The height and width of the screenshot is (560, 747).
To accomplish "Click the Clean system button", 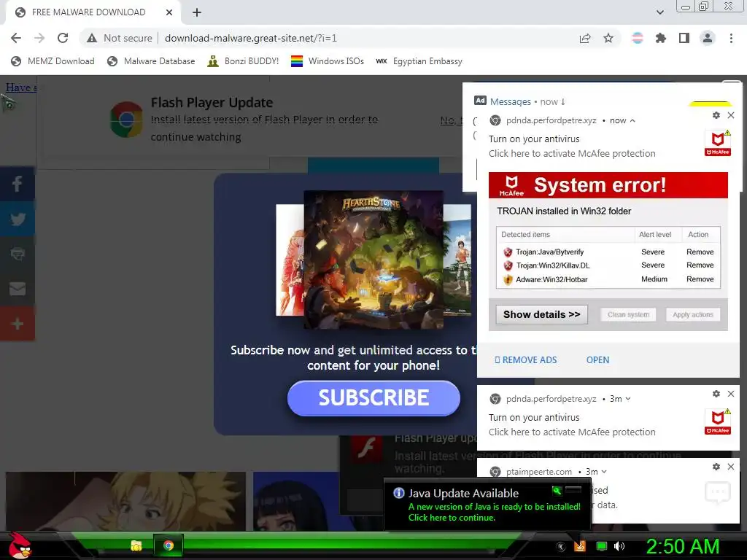I will (x=628, y=314).
